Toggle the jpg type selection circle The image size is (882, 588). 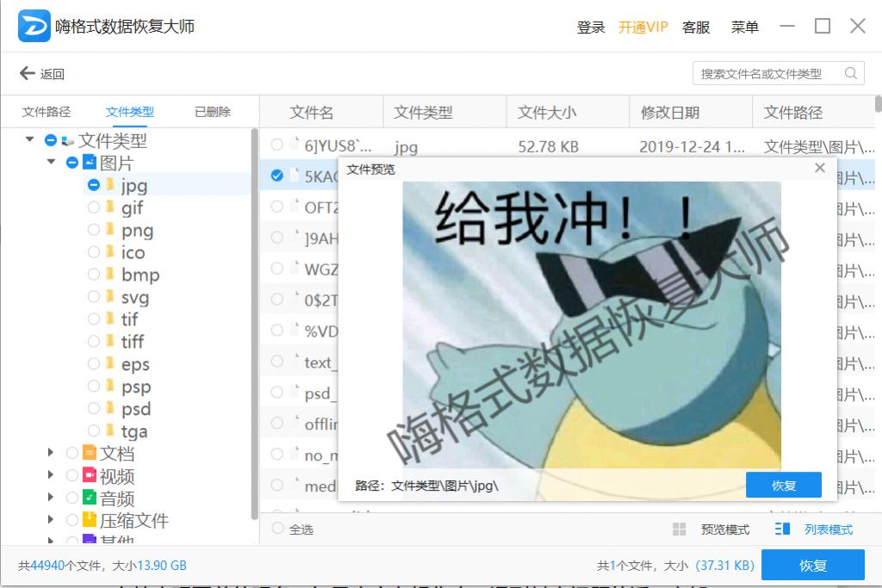point(93,184)
